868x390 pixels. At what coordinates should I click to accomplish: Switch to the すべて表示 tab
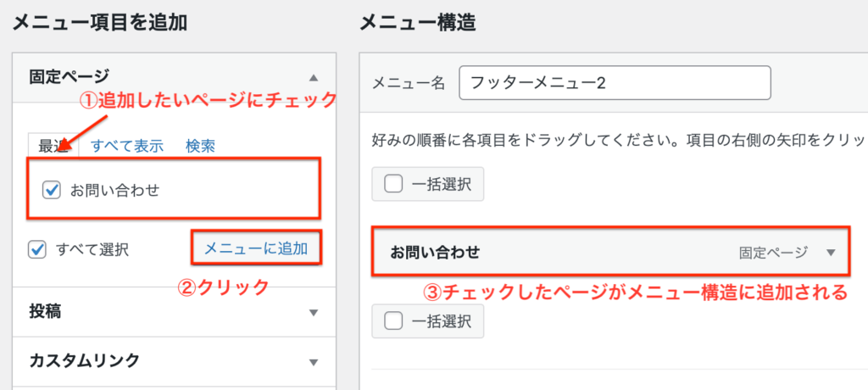tap(127, 146)
